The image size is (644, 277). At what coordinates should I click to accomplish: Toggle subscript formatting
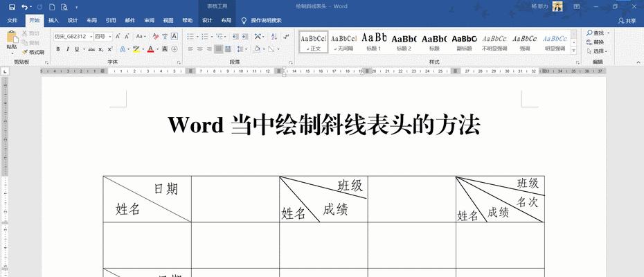[x=101, y=49]
